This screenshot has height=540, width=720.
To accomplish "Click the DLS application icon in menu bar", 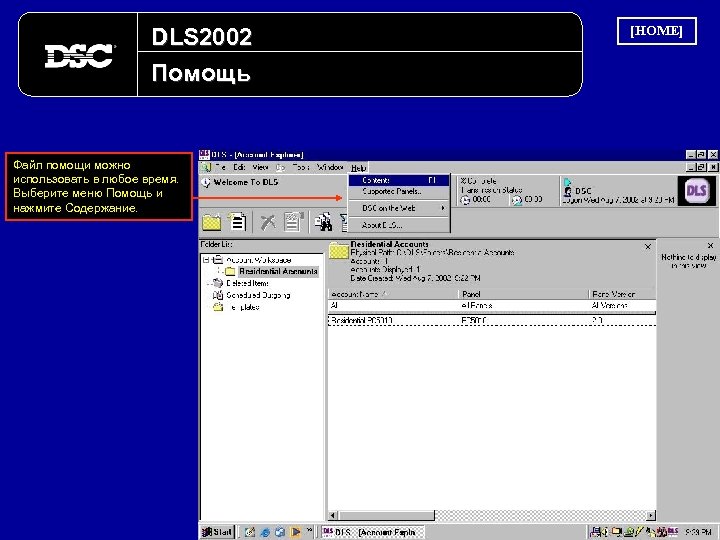I will point(206,168).
